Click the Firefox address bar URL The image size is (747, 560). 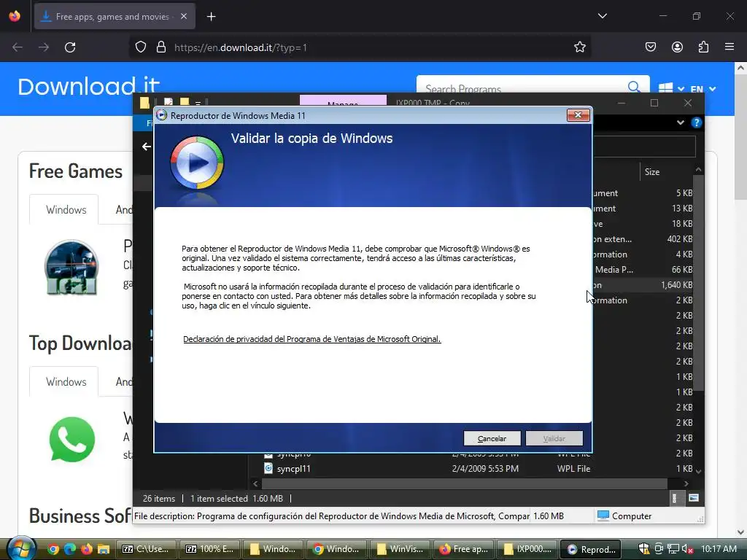(x=241, y=47)
